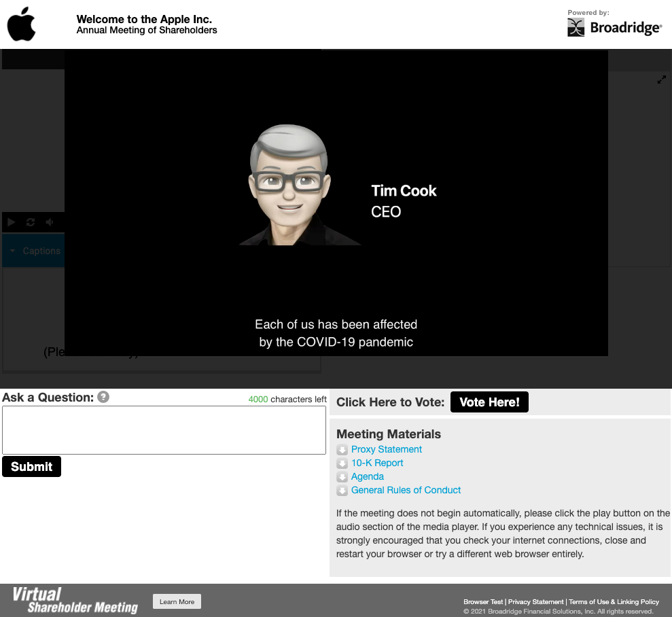Open the Agenda link
Image resolution: width=672 pixels, height=617 pixels.
368,476
